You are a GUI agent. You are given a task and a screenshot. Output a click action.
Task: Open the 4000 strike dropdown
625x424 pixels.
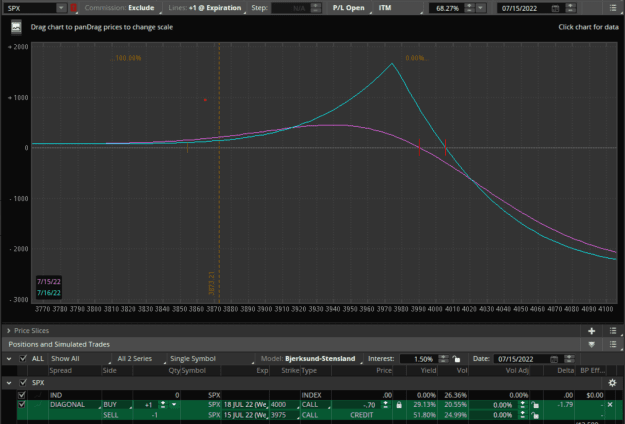[285, 405]
